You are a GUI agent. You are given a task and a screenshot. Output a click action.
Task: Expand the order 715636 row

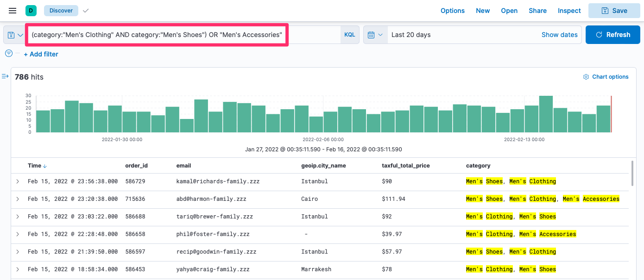tap(18, 199)
